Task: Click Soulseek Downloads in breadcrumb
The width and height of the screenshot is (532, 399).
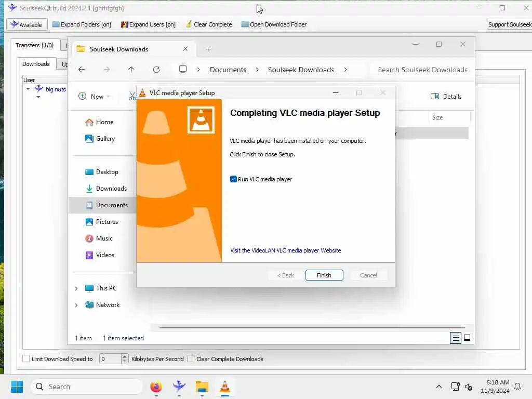Action: coord(301,70)
